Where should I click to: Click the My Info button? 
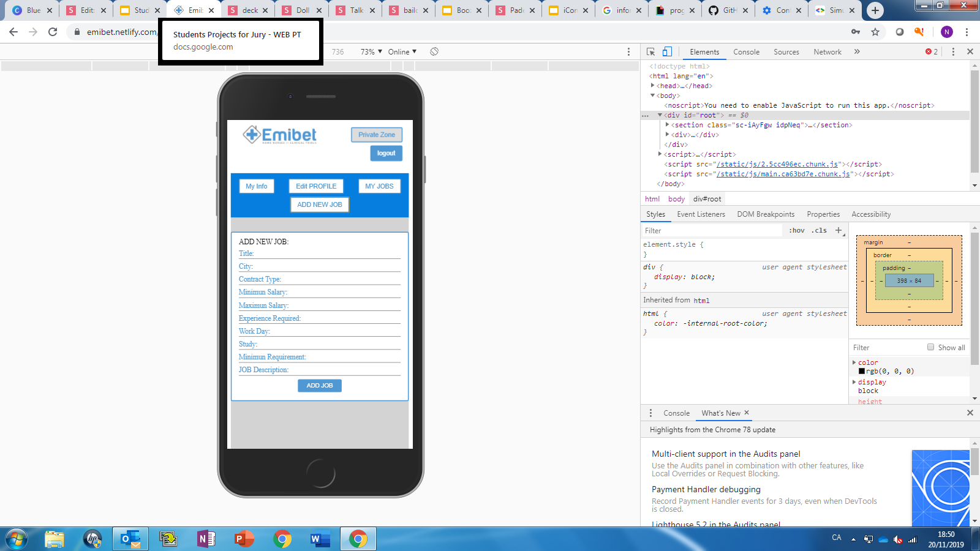click(257, 186)
